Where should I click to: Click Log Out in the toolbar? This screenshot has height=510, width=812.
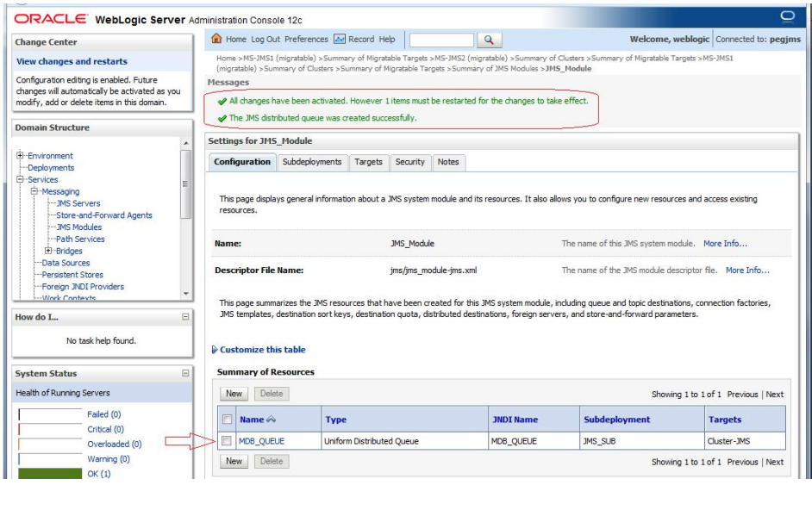click(265, 39)
